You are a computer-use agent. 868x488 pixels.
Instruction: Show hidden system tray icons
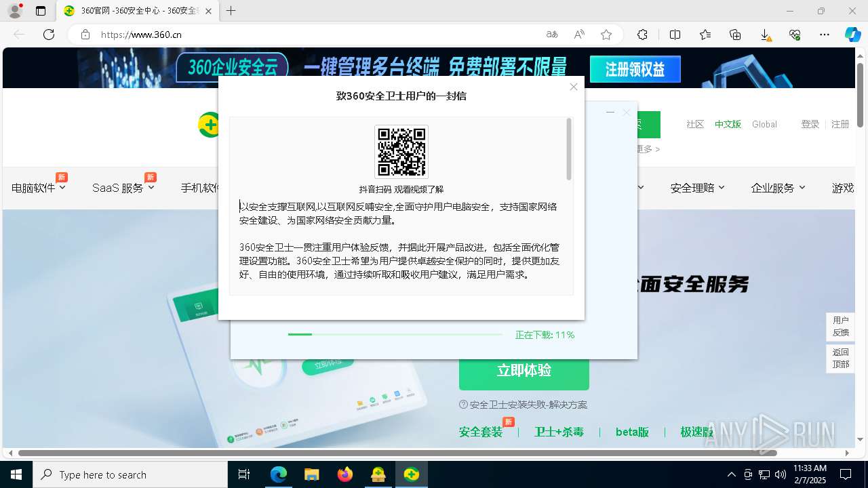pos(731,474)
